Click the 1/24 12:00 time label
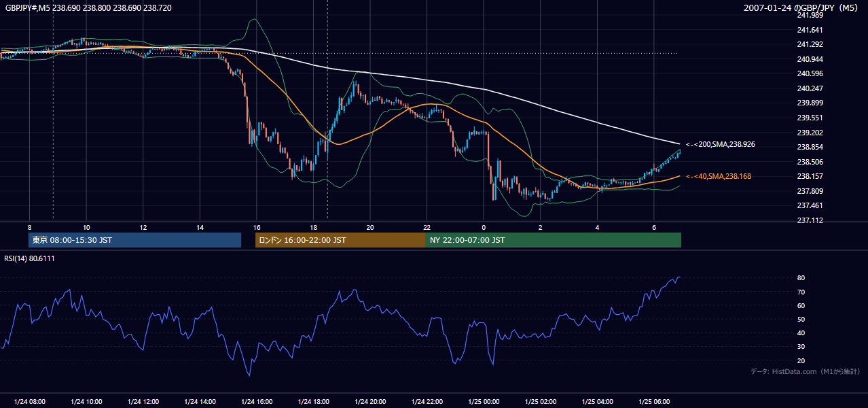Image resolution: width=868 pixels, height=408 pixels. click(x=143, y=402)
